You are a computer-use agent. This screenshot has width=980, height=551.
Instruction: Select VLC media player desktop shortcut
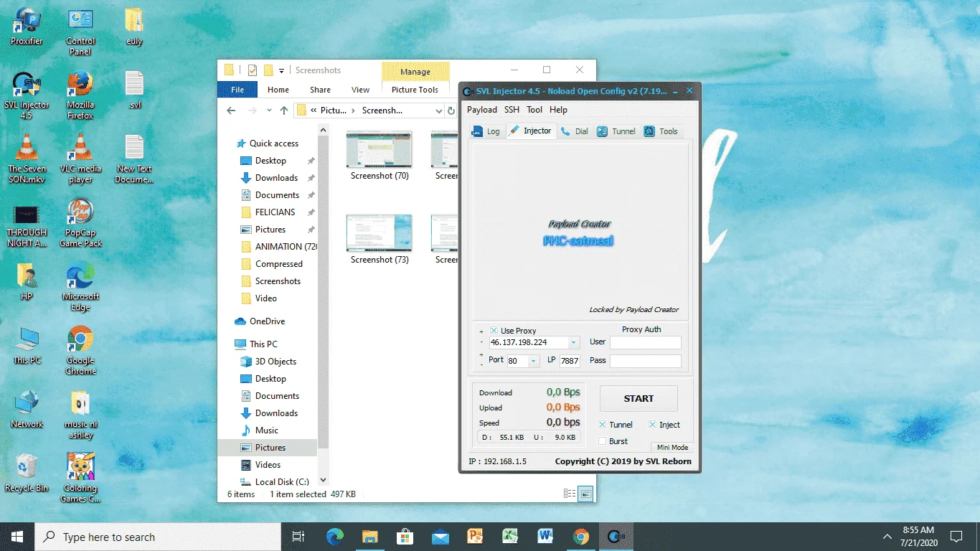pos(80,159)
